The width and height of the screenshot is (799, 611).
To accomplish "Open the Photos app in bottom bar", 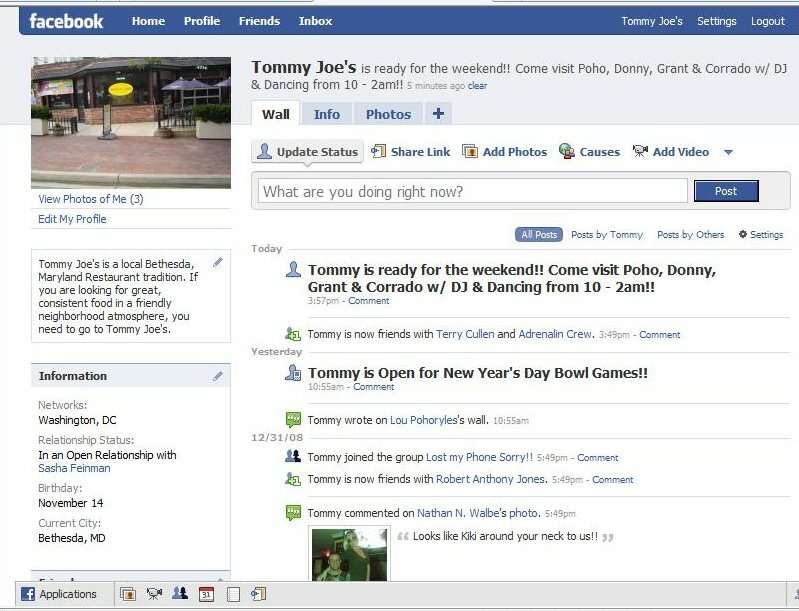I will (x=128, y=594).
